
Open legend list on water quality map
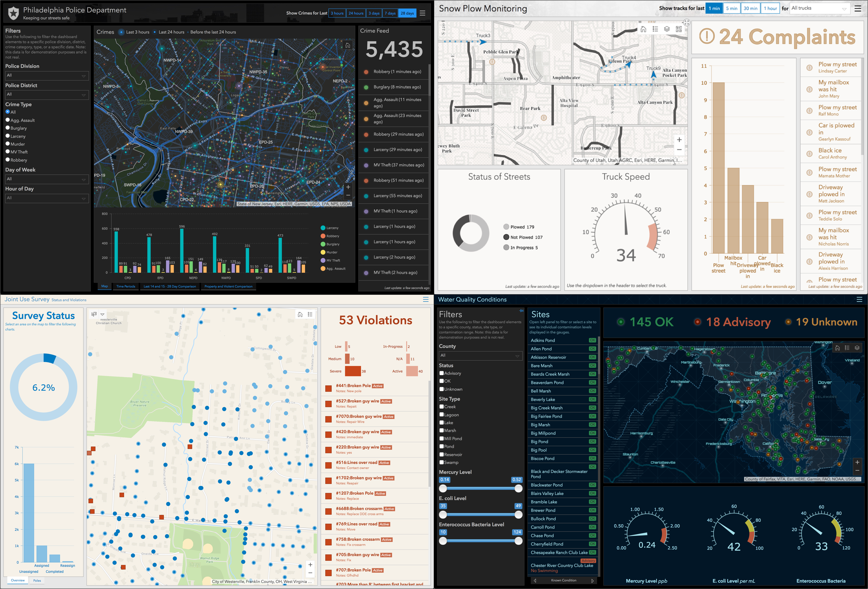pos(847,348)
